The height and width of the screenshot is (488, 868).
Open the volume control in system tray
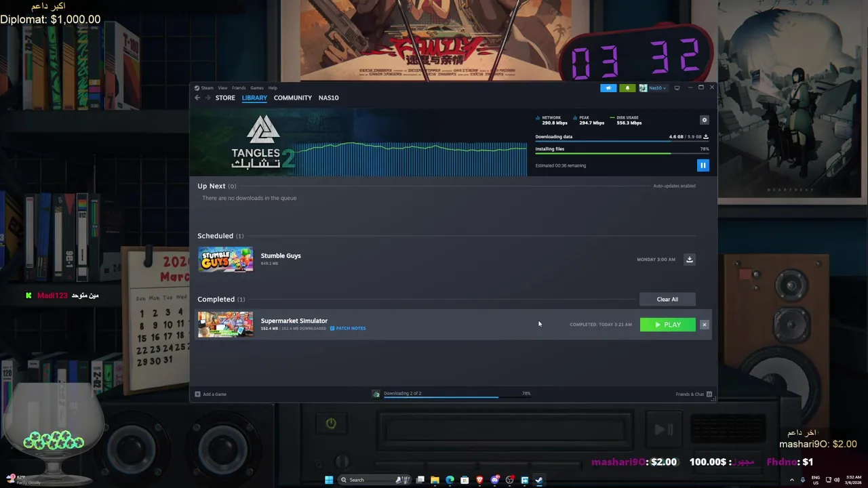point(837,480)
